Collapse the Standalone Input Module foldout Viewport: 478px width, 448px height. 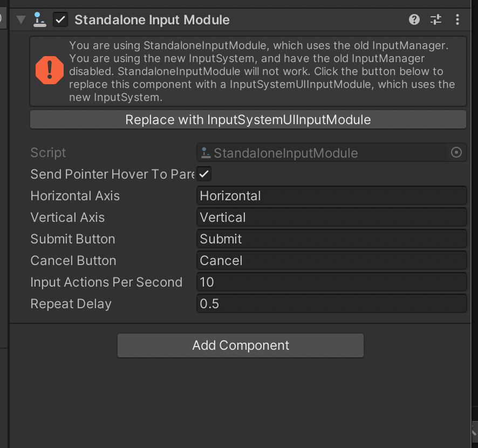coord(20,19)
